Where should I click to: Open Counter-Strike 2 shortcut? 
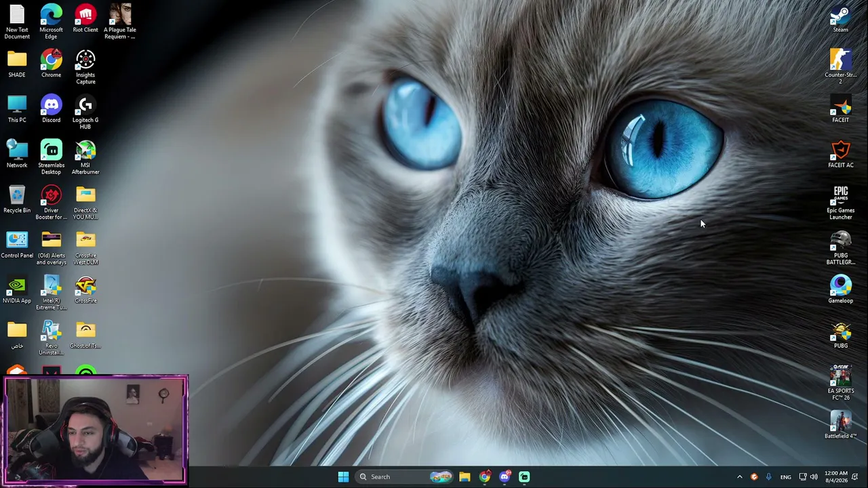point(840,67)
